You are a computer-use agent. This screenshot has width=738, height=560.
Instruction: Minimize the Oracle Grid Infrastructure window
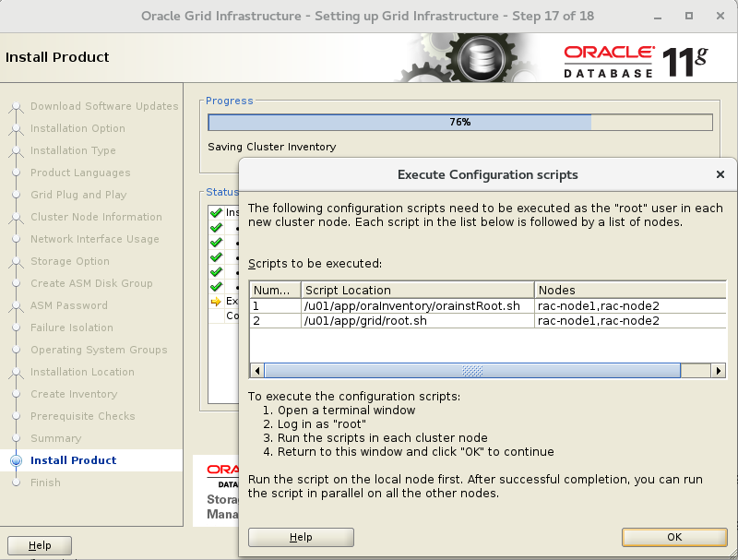coord(658,17)
